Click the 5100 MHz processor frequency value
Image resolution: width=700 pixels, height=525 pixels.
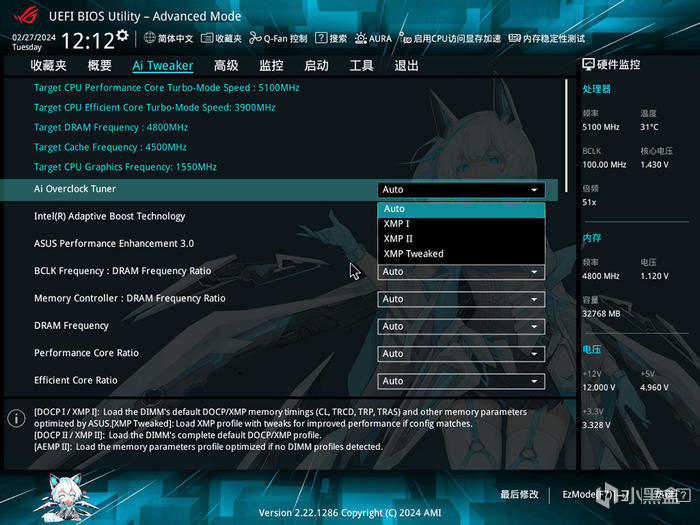(601, 127)
